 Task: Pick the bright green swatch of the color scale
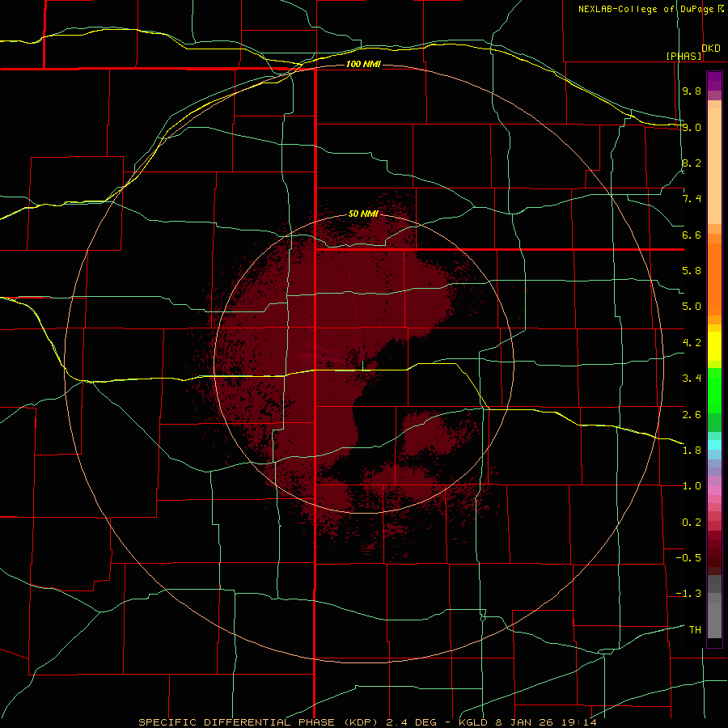coord(714,390)
